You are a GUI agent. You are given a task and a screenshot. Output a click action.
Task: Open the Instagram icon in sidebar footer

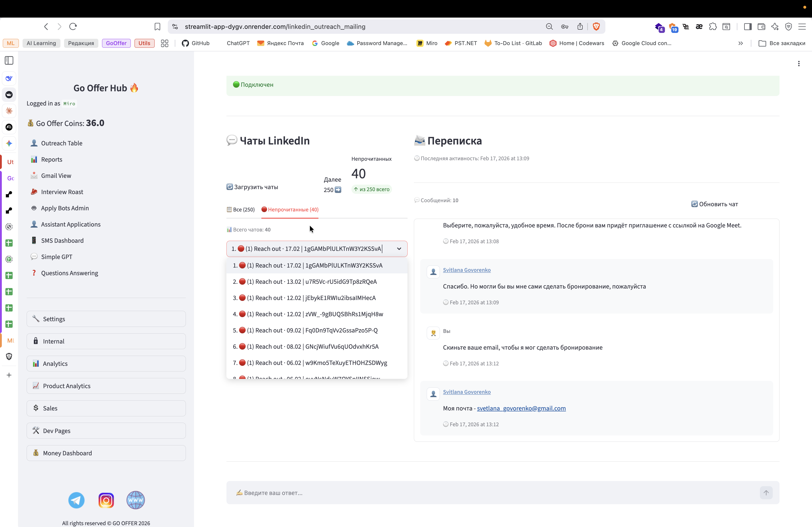106,500
